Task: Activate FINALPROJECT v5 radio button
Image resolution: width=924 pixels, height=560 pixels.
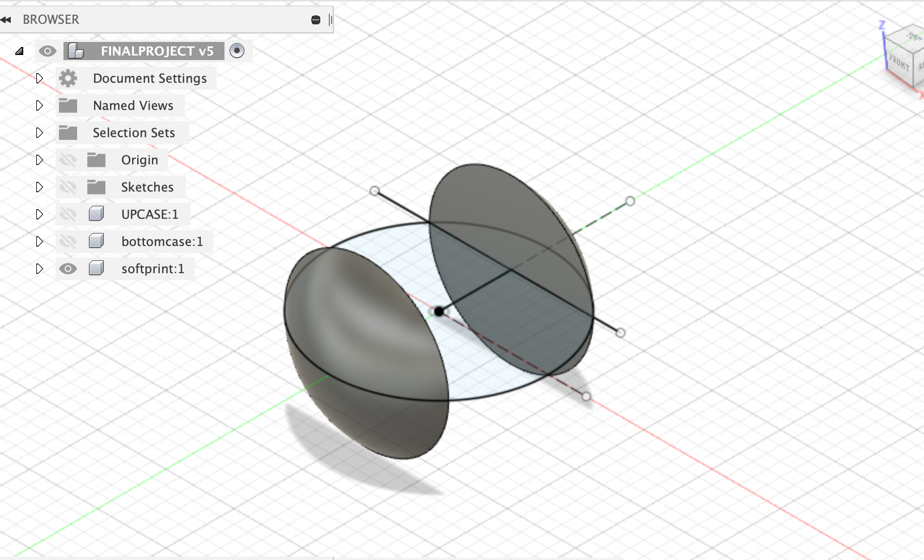Action: point(237,50)
